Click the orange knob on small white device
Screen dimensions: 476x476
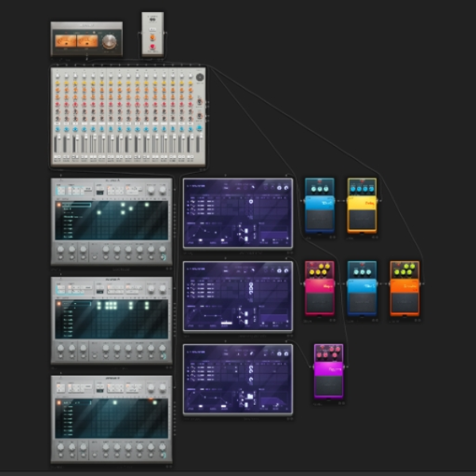[152, 37]
